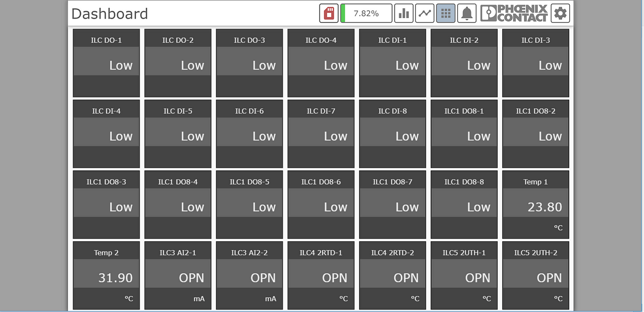Click the red SD card icon

329,13
